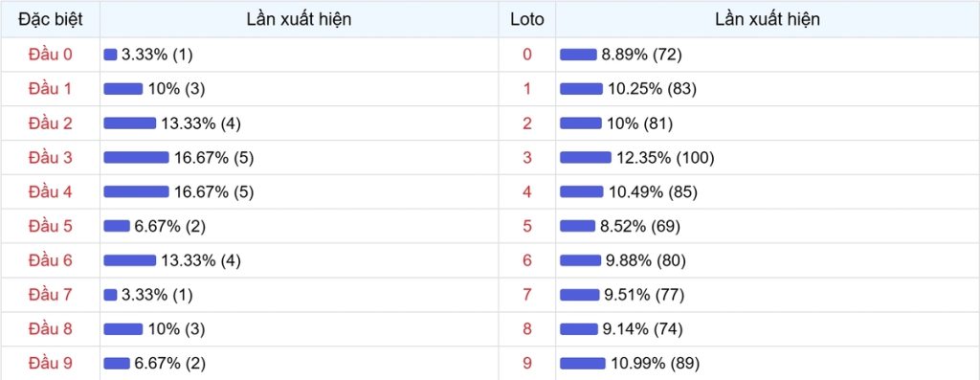Click the bar next to 3.33% for Đầu 0
980x380 pixels.
click(x=111, y=55)
